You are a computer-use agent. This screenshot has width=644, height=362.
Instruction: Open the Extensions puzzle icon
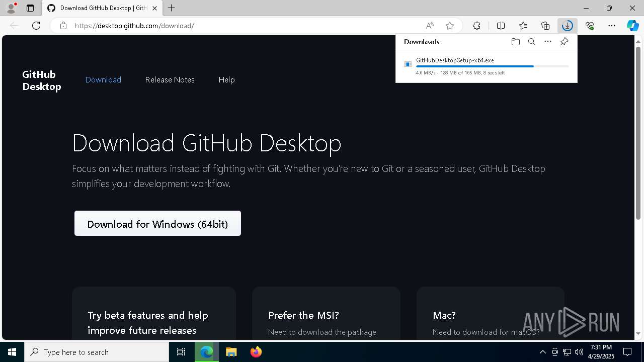(476, 26)
